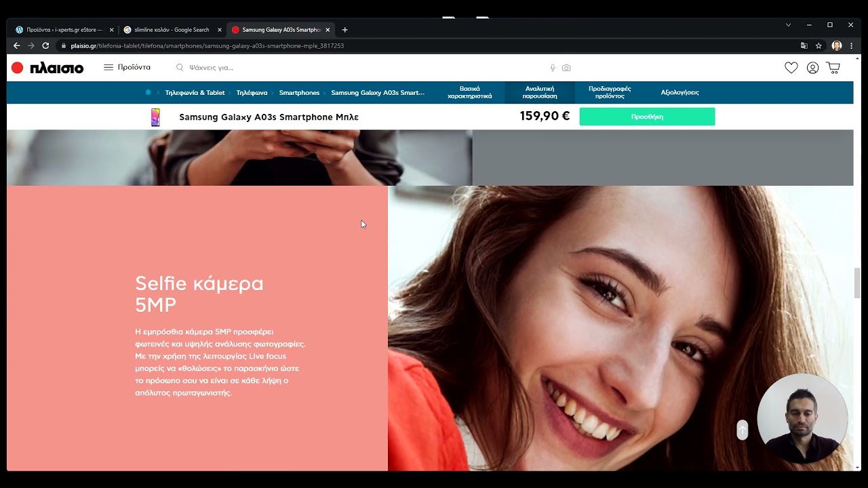Click the magnifier search icon
The height and width of the screenshot is (488, 868).
[x=180, y=68]
